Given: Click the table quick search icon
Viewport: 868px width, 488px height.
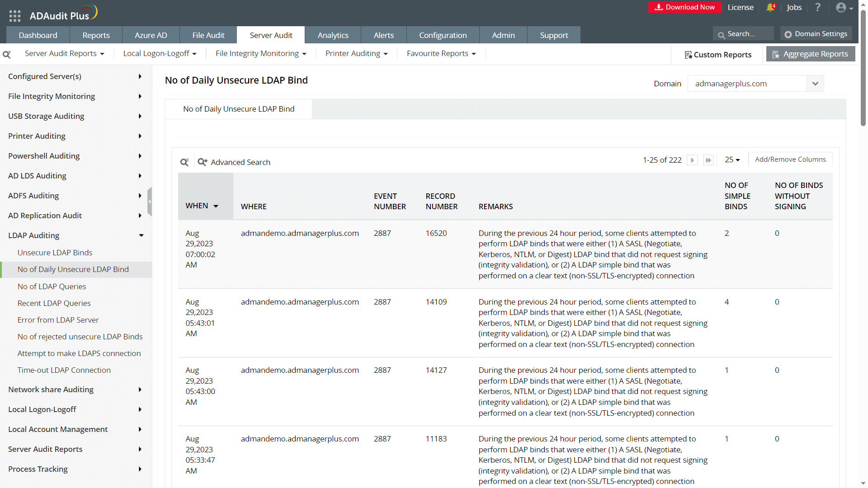Looking at the screenshot, I should coord(184,162).
